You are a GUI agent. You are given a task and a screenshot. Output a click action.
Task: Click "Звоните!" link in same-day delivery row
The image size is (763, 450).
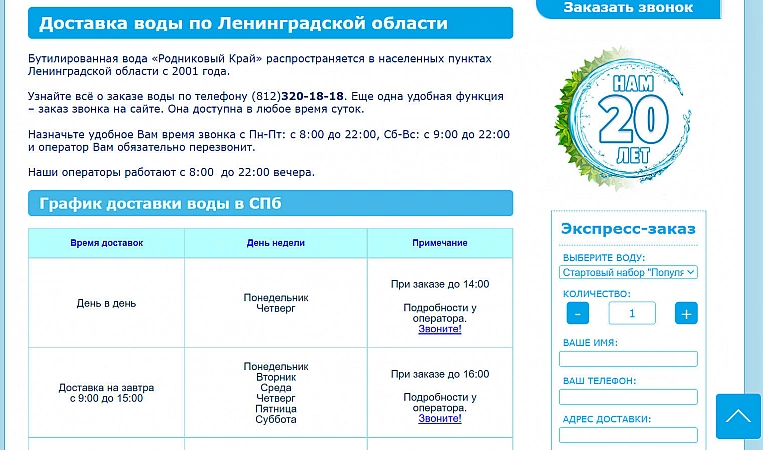tap(440, 329)
